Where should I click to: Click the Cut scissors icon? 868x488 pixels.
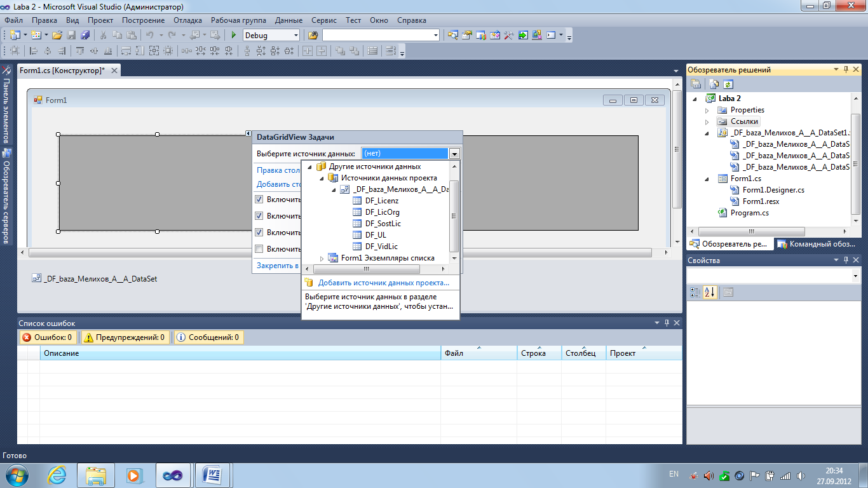pos(104,36)
